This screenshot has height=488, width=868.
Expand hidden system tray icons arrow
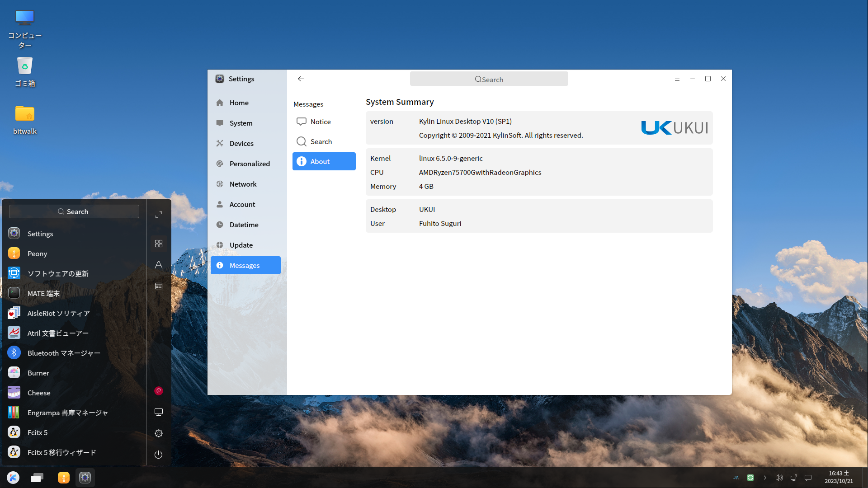765,478
